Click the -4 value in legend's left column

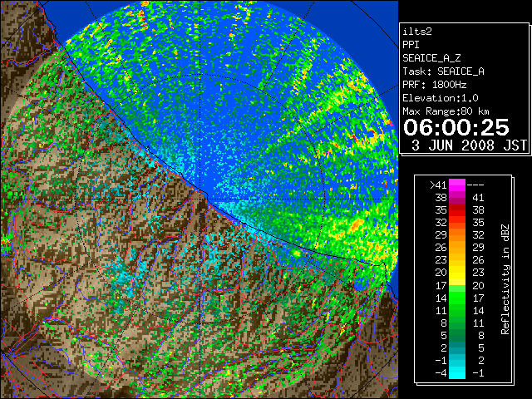(x=441, y=373)
